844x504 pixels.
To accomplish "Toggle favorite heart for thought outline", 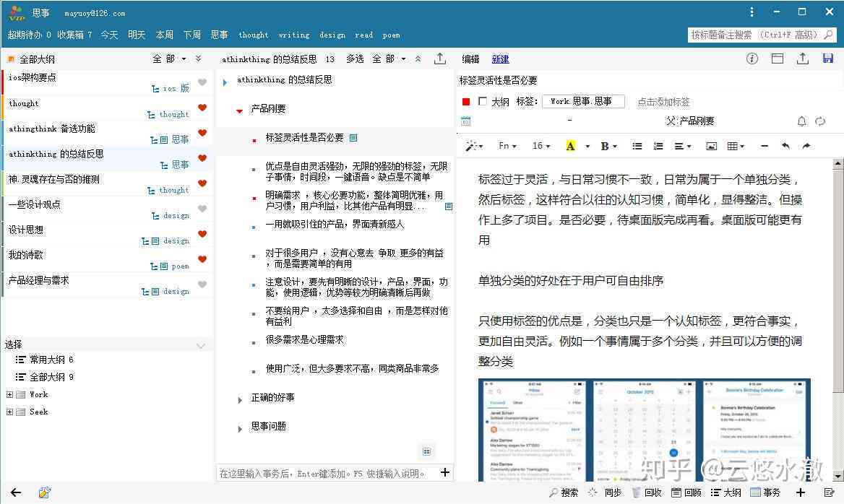I will click(x=202, y=107).
